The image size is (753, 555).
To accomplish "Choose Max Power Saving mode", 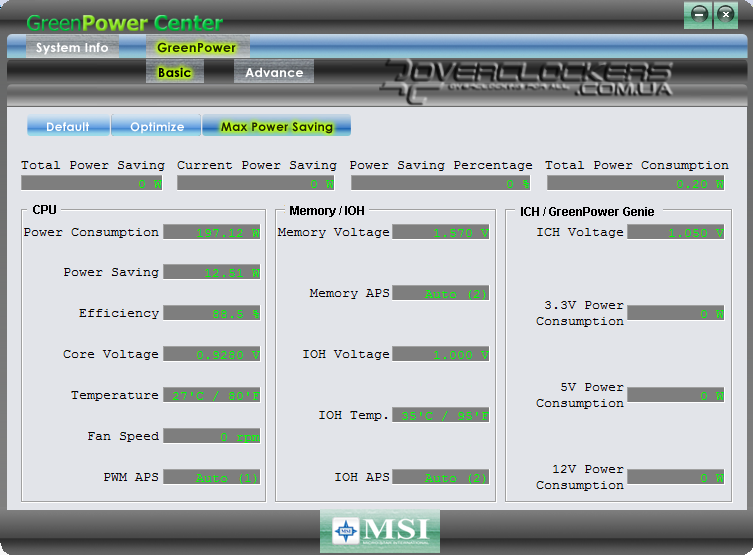I will (x=277, y=126).
